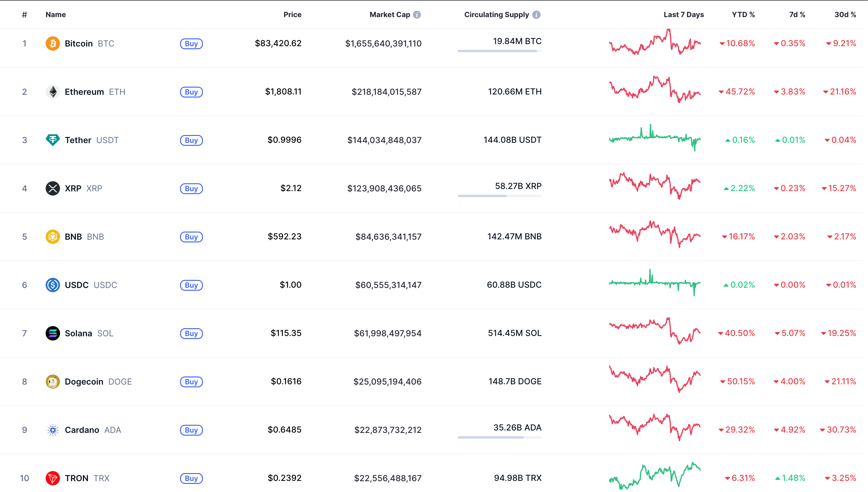
Task: Open the Dogecoin DOGE name link
Action: (98, 382)
